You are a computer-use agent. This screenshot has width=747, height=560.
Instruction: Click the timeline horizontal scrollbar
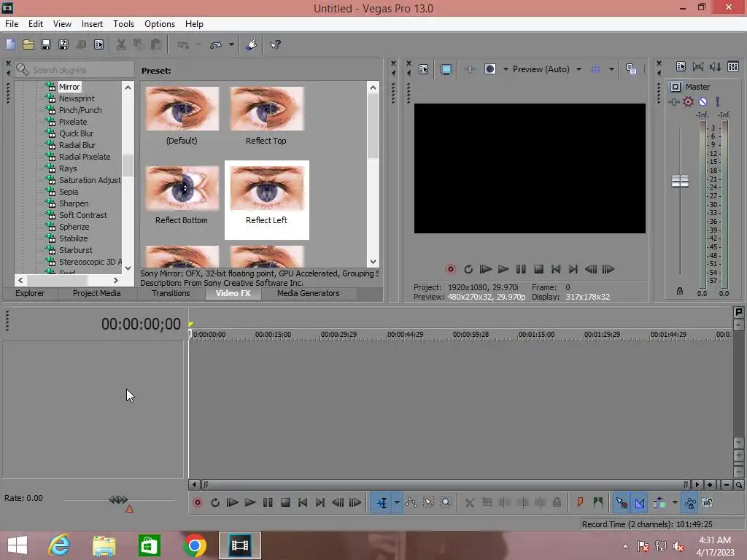pos(446,485)
